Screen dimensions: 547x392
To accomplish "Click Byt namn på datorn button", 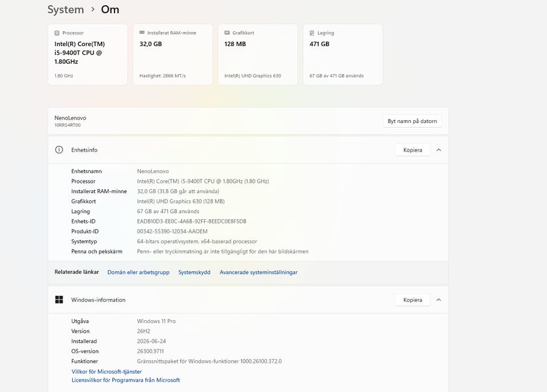I will pos(413,121).
